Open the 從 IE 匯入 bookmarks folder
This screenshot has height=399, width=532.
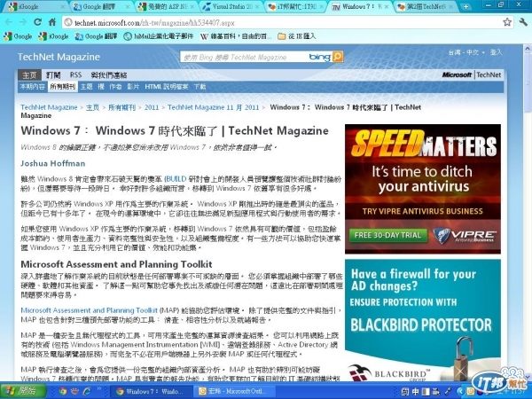pyautogui.click(x=296, y=36)
